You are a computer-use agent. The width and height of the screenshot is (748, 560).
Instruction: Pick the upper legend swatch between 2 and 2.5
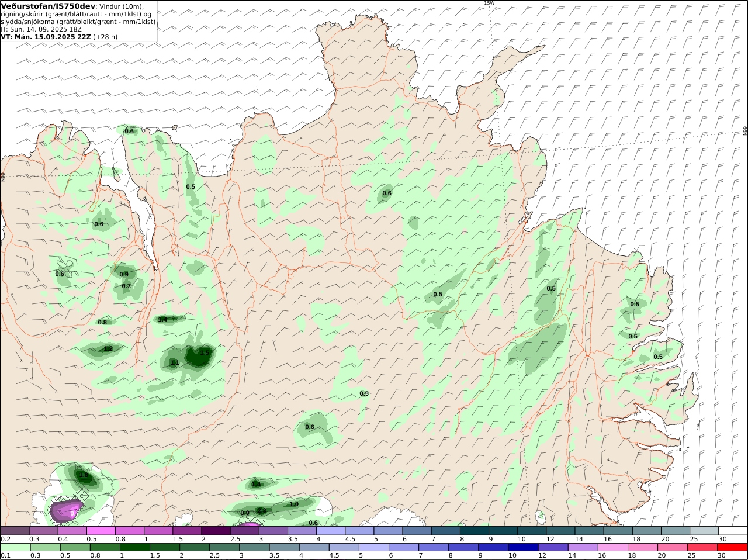[x=216, y=531]
